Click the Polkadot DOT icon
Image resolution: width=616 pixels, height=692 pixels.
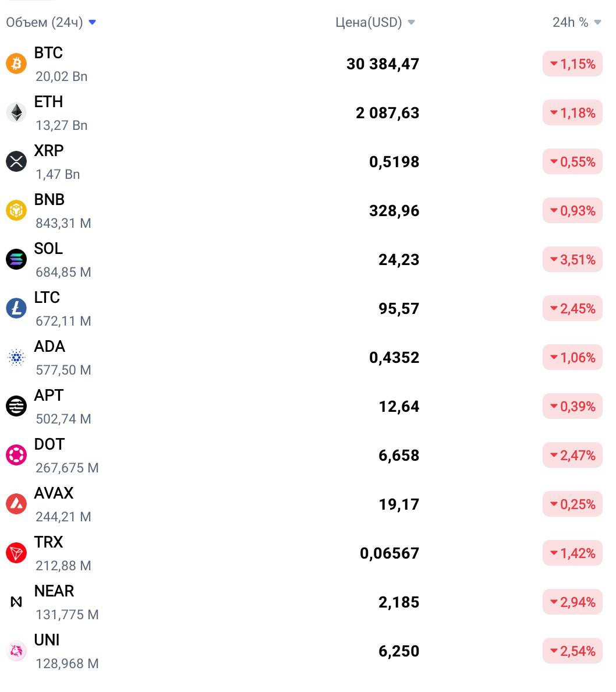pos(16,455)
